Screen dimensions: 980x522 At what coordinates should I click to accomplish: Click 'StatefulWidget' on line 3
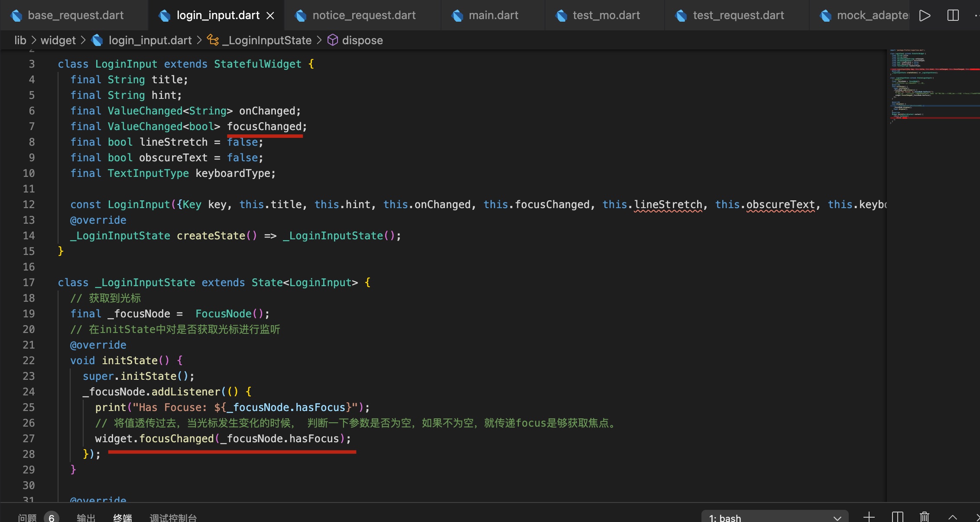coord(257,64)
